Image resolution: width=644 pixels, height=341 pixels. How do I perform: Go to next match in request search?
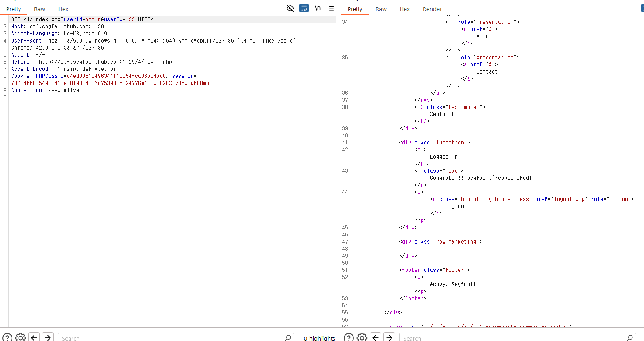[48, 337]
